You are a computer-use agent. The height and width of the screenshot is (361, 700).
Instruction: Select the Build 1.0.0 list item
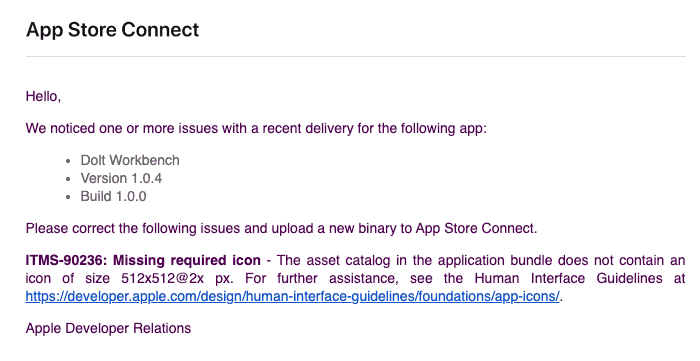tap(113, 196)
